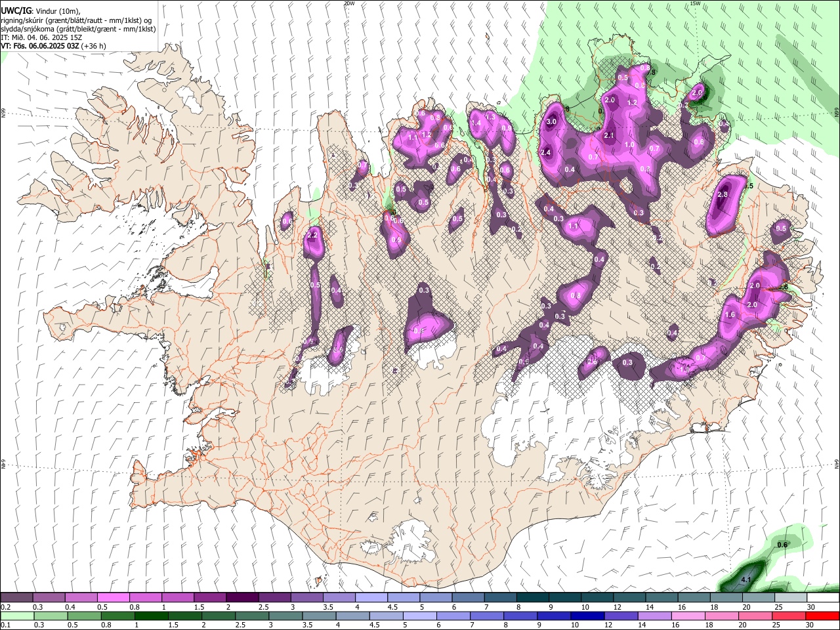Click the "1.6" snowfall value on the map
This screenshot has width=840, height=630.
click(730, 315)
